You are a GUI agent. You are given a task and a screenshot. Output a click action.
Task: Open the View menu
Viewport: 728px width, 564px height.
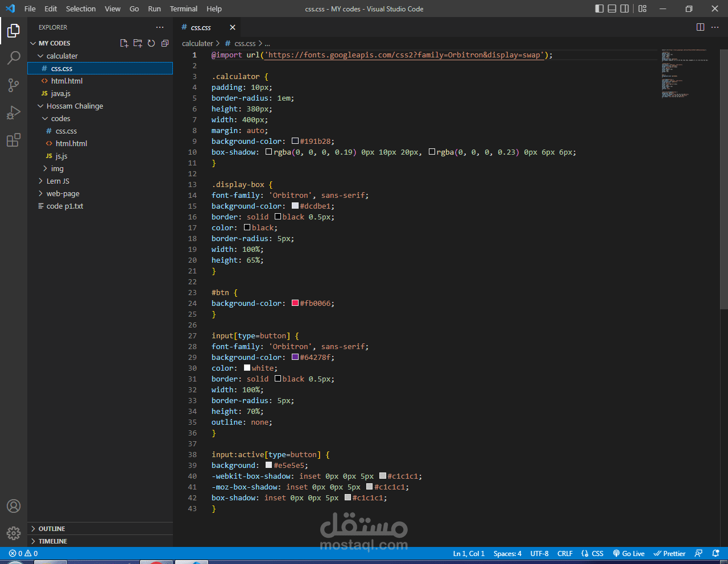coord(113,9)
